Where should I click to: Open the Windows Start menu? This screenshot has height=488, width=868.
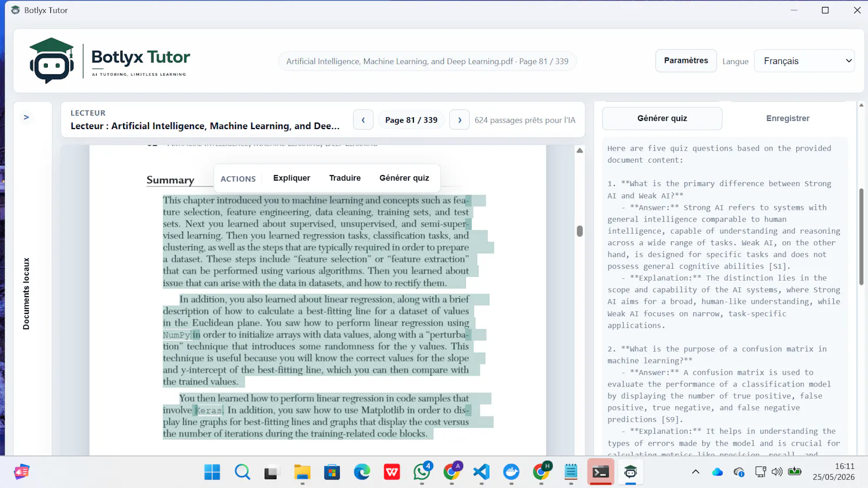[x=212, y=472]
